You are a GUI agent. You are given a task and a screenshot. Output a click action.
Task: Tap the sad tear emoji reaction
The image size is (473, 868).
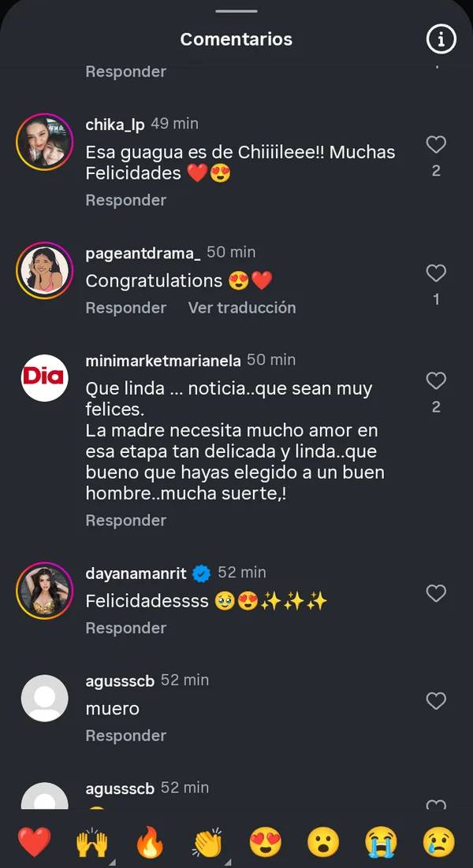(438, 842)
